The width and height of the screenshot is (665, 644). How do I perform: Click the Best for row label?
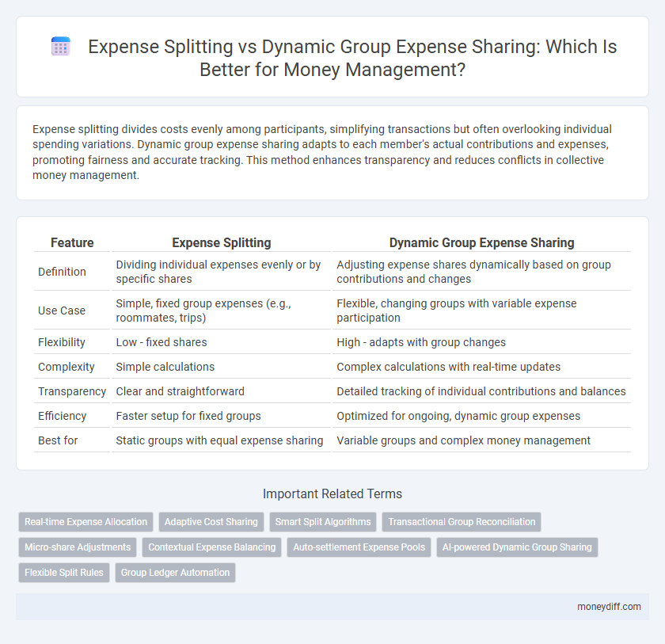click(x=58, y=440)
